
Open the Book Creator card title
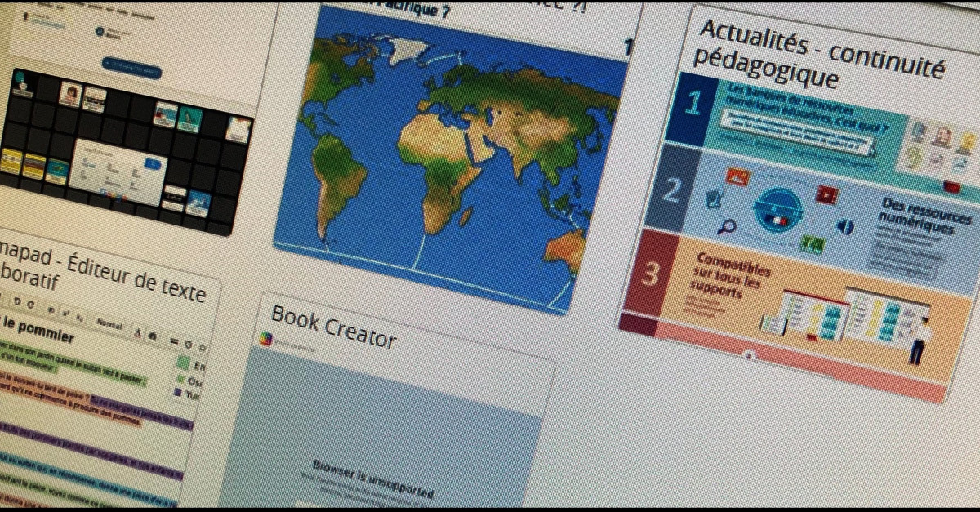[x=333, y=327]
